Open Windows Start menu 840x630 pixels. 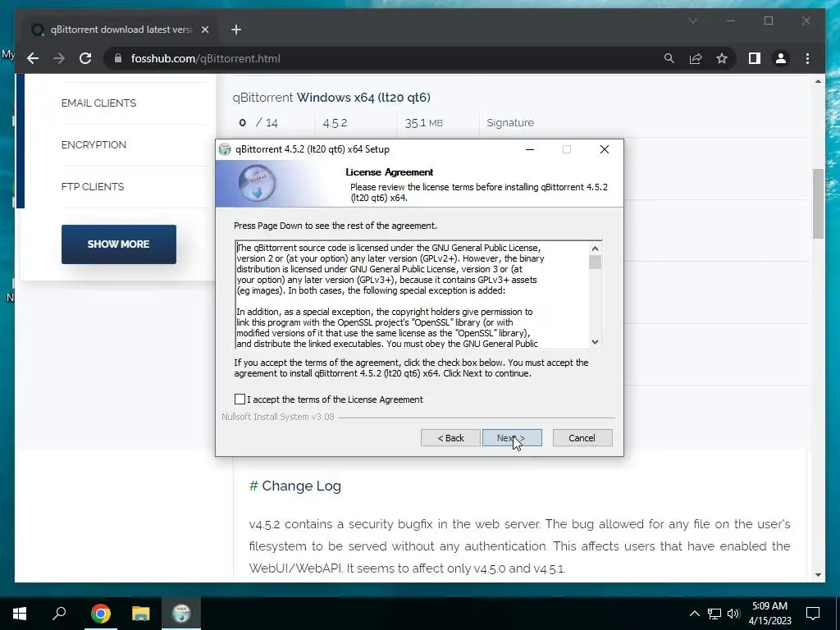(20, 614)
